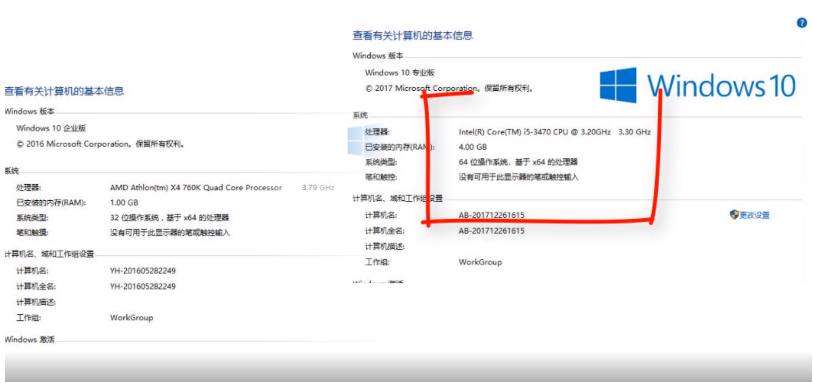Select the '1.00 GB' installed RAM value

[124, 203]
